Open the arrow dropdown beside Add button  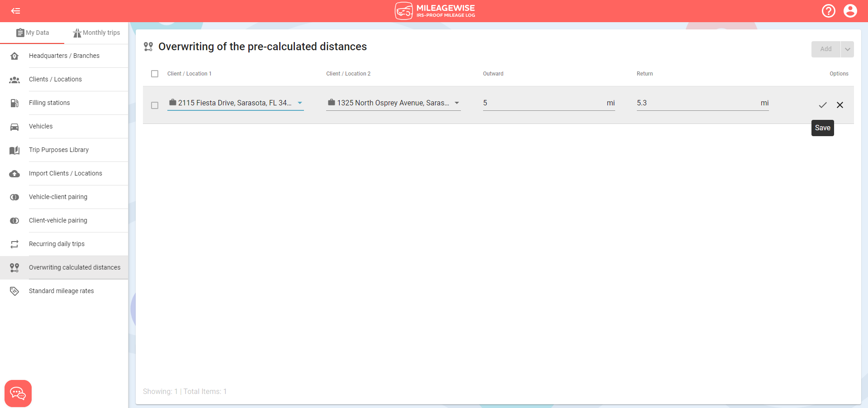point(847,49)
